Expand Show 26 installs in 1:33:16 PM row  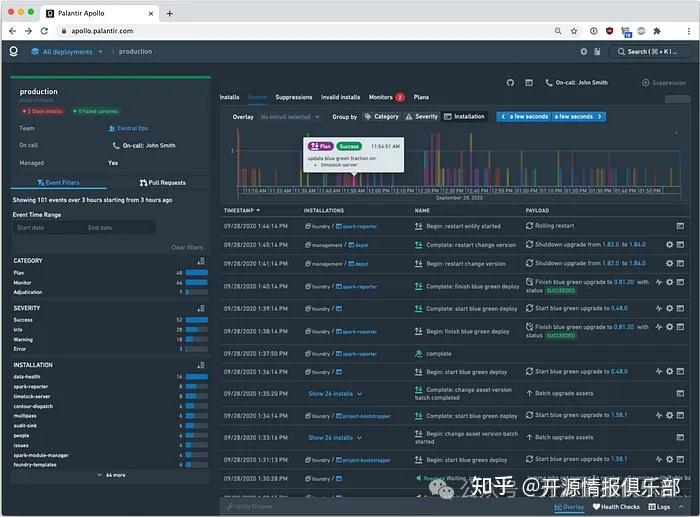[x=335, y=438]
